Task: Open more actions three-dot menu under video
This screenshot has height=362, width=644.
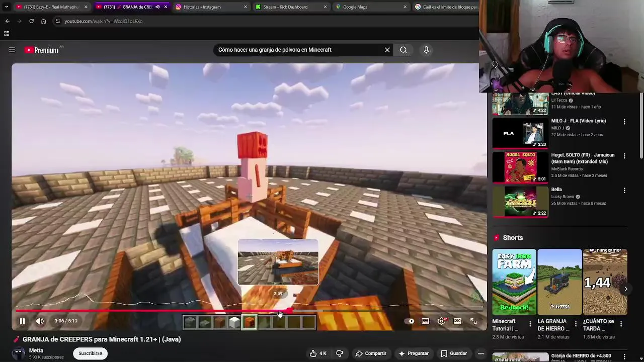Action: tap(481, 353)
